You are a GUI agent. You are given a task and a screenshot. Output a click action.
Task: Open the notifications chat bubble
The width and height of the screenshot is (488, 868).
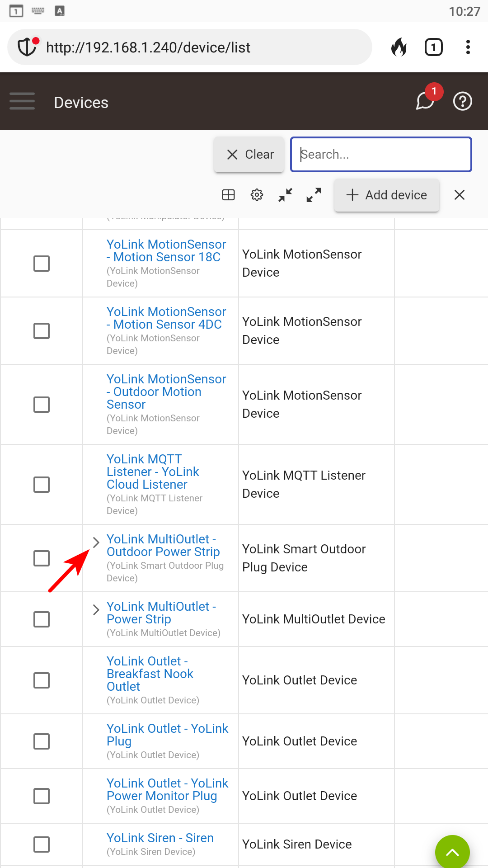point(425,101)
